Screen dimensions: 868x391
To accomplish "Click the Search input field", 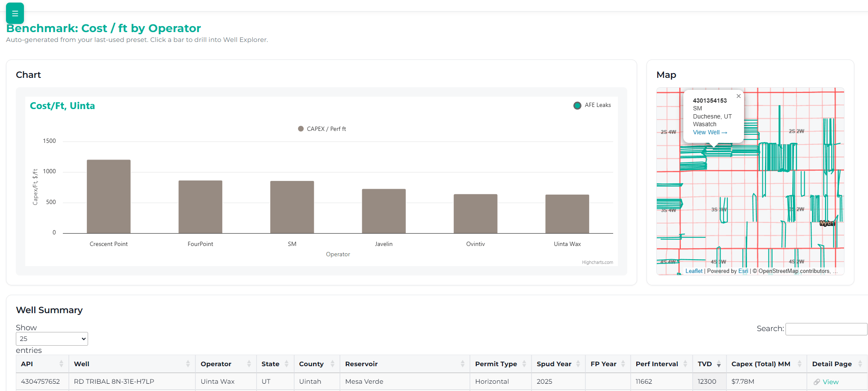I will click(x=826, y=329).
